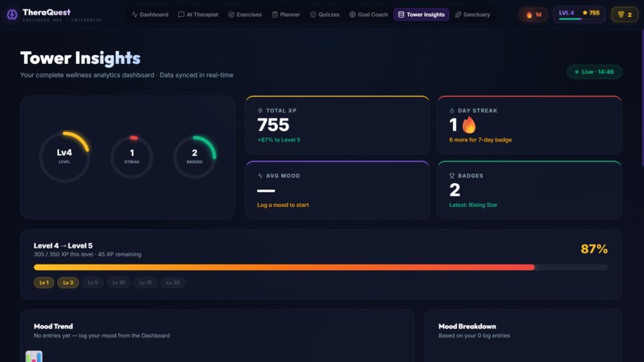This screenshot has width=644, height=362.
Task: Click the TheraQuest brain logo icon
Action: pyautogui.click(x=12, y=14)
